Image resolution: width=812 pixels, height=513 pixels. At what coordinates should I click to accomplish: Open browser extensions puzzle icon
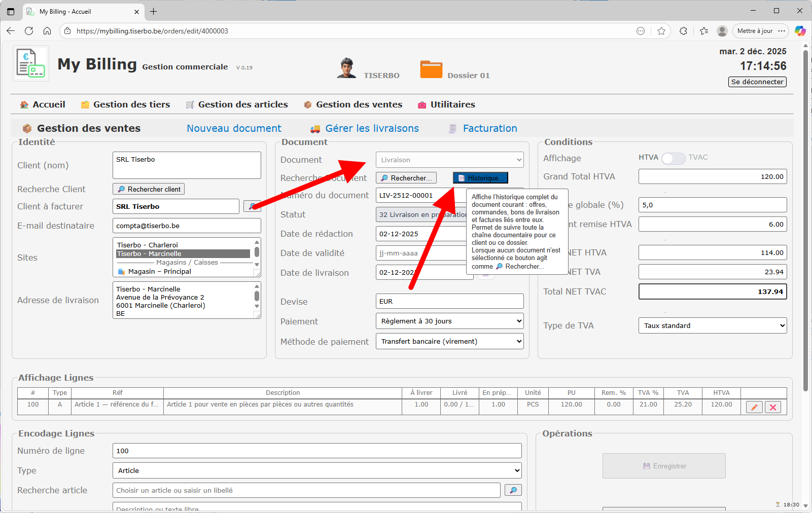(x=683, y=31)
